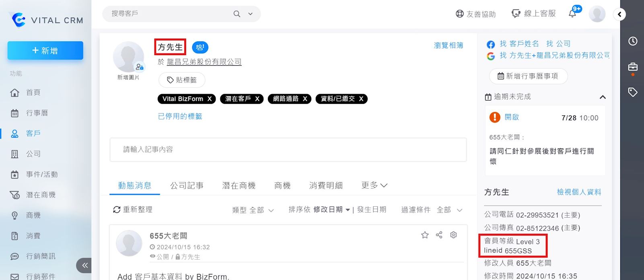Share the 655大老闆 activity post
The image size is (644, 280).
(439, 235)
